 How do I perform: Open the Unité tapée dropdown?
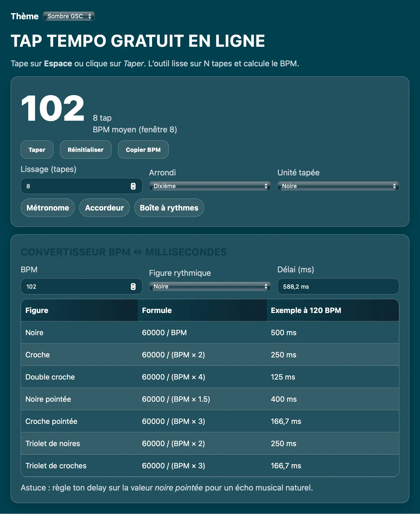pyautogui.click(x=338, y=186)
